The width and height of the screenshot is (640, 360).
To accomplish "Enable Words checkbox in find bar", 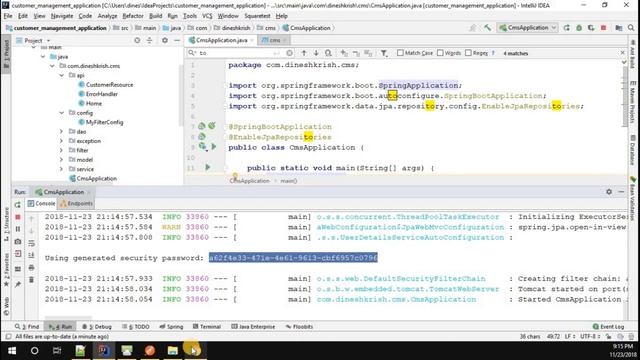I will (x=440, y=53).
